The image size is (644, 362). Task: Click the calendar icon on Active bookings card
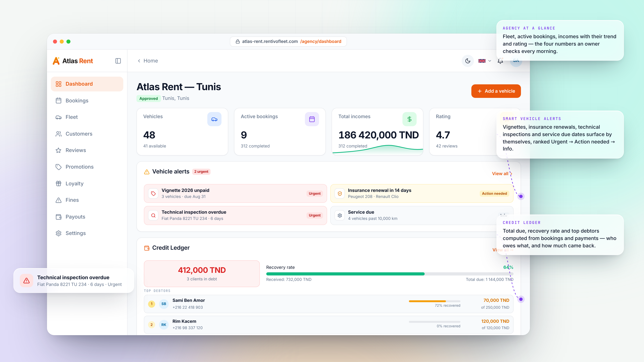pos(312,119)
